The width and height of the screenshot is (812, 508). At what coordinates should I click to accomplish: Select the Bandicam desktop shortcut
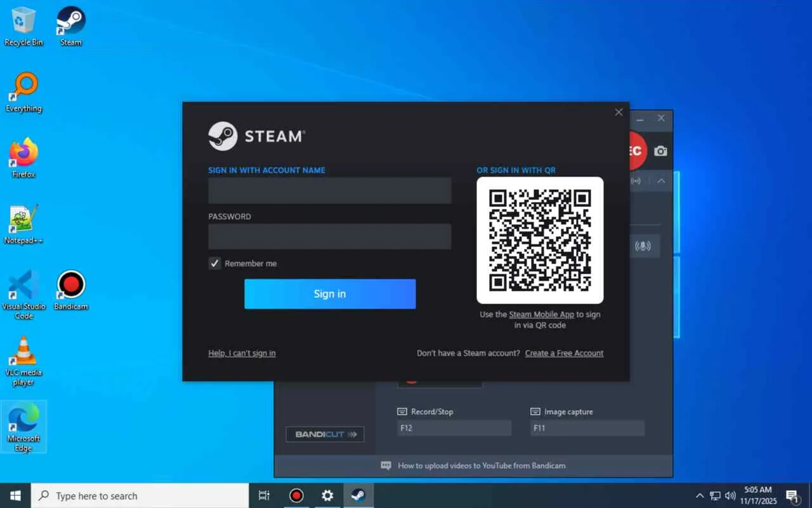71,290
